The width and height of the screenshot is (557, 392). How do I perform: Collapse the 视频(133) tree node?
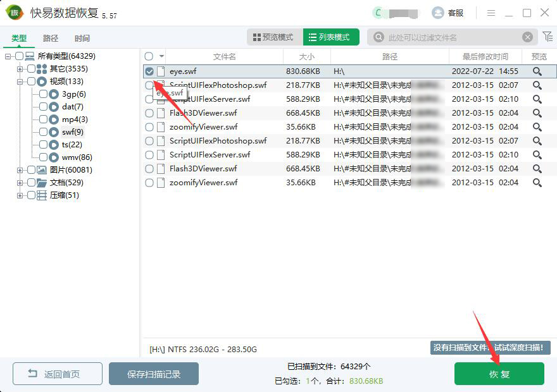tap(20, 82)
